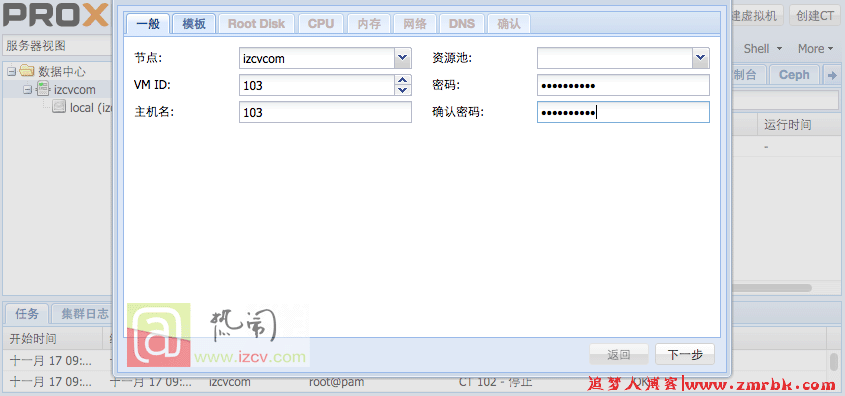Collapse the datacenter tree node

tap(12, 72)
